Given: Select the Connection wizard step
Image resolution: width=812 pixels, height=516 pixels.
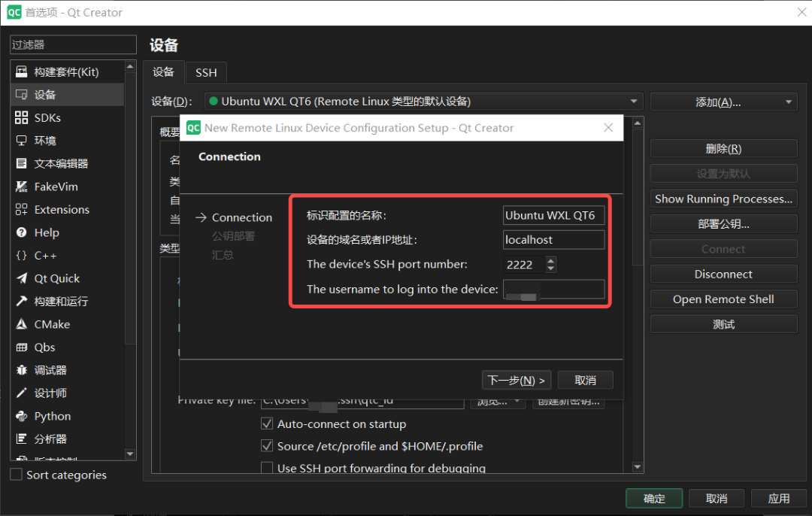Looking at the screenshot, I should click(x=242, y=217).
